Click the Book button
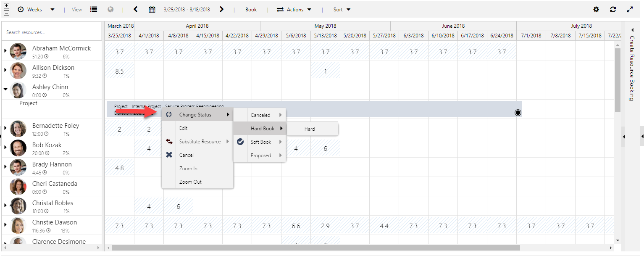This screenshot has height=256, width=644. pos(251,10)
